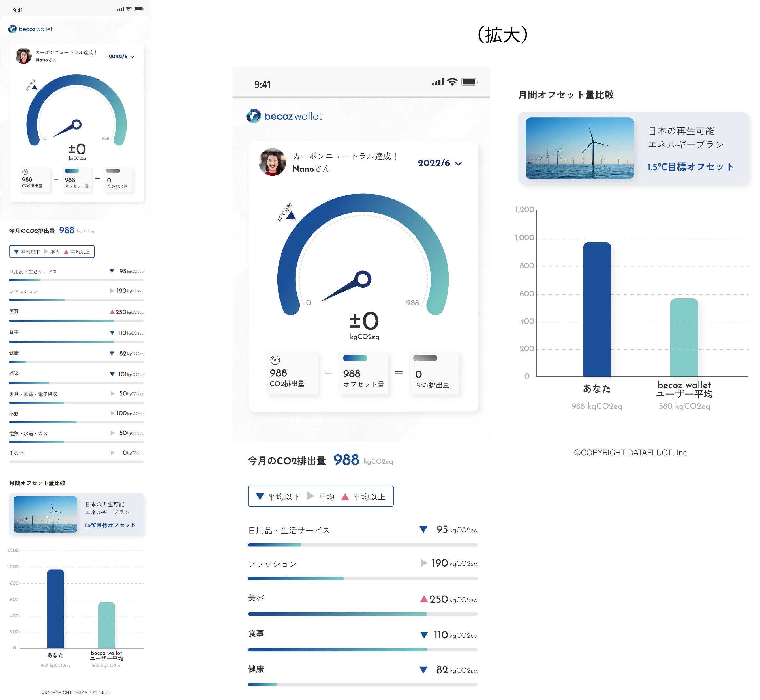Click the wifi icon in enlarged status bar
This screenshot has width=760, height=700.
(452, 82)
